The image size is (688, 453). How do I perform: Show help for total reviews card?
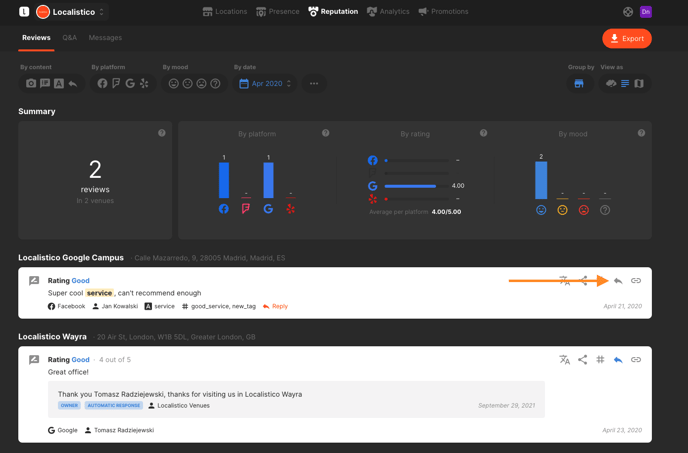(x=162, y=133)
